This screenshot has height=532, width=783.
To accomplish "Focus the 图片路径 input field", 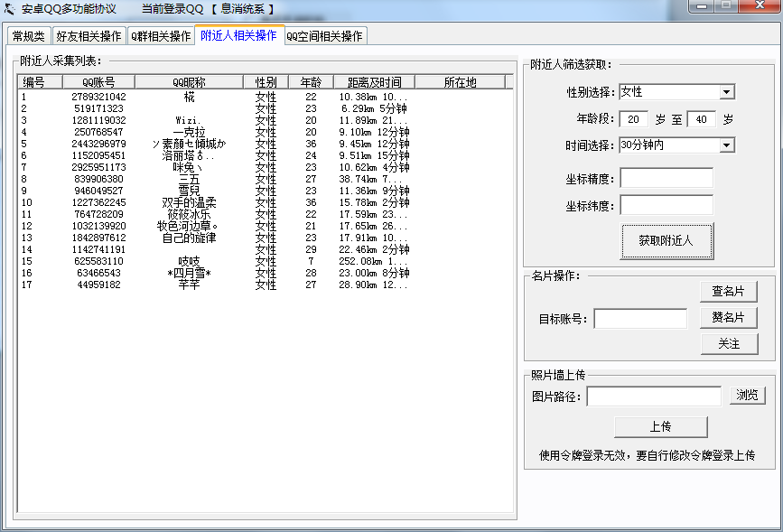I will point(654,397).
